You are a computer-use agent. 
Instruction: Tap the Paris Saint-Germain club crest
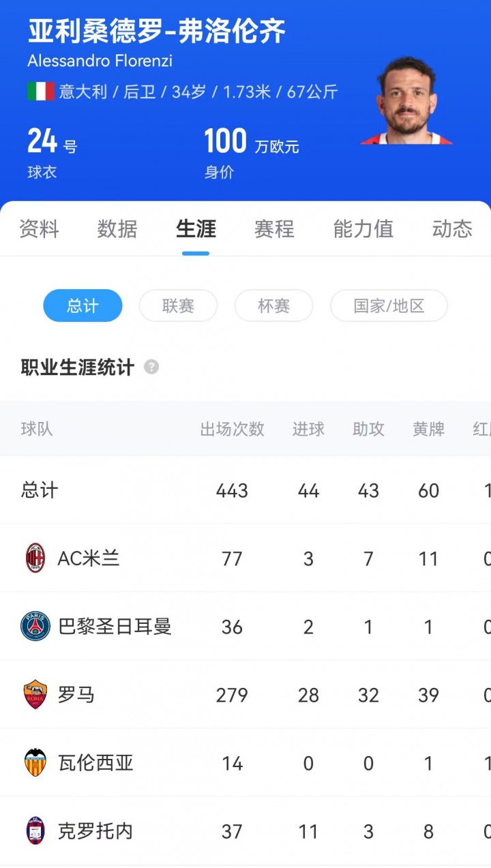[35, 627]
